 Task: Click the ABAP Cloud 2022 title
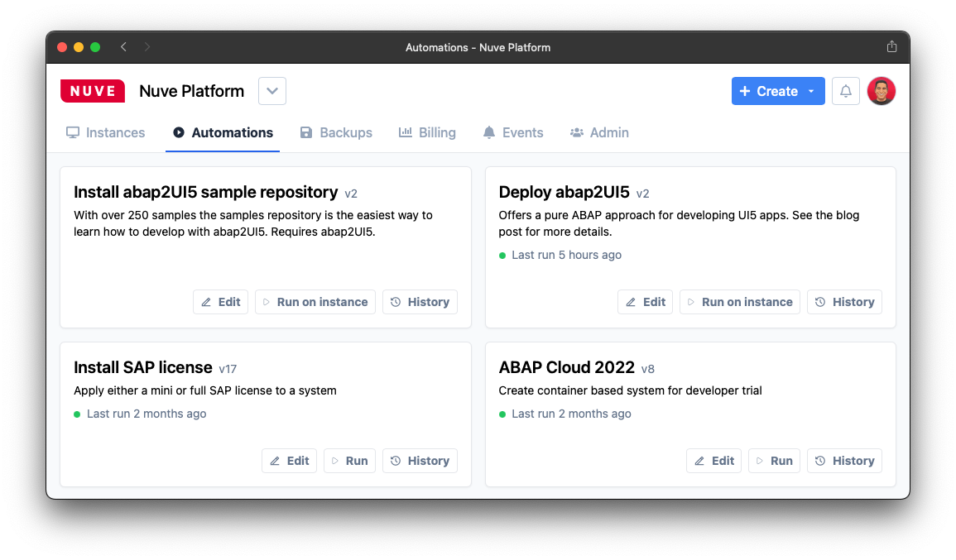566,367
